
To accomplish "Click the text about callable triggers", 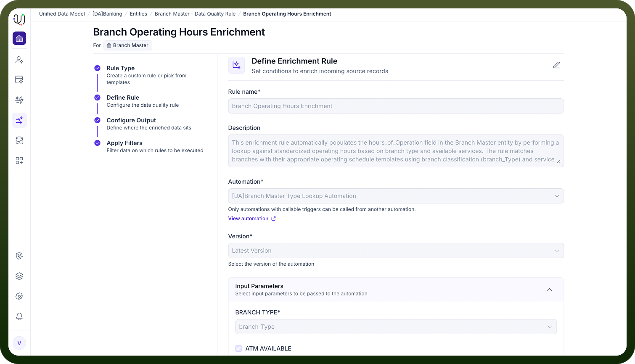I will point(322,209).
